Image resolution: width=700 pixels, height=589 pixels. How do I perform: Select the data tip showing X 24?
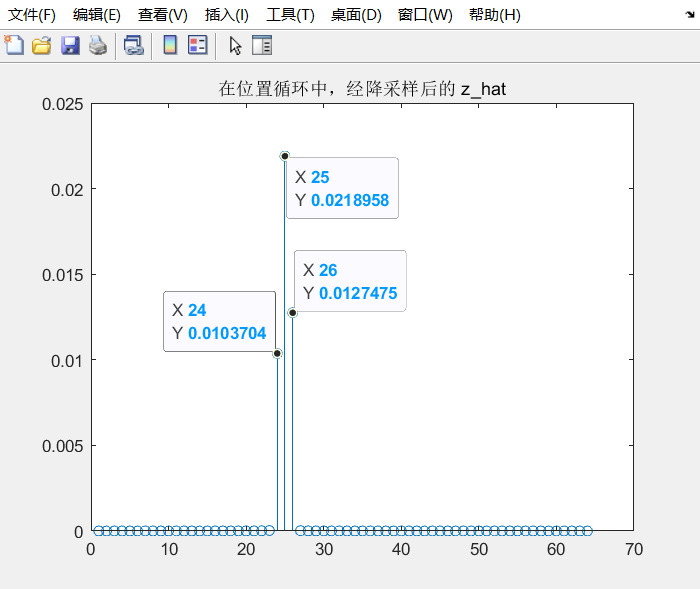click(x=220, y=322)
